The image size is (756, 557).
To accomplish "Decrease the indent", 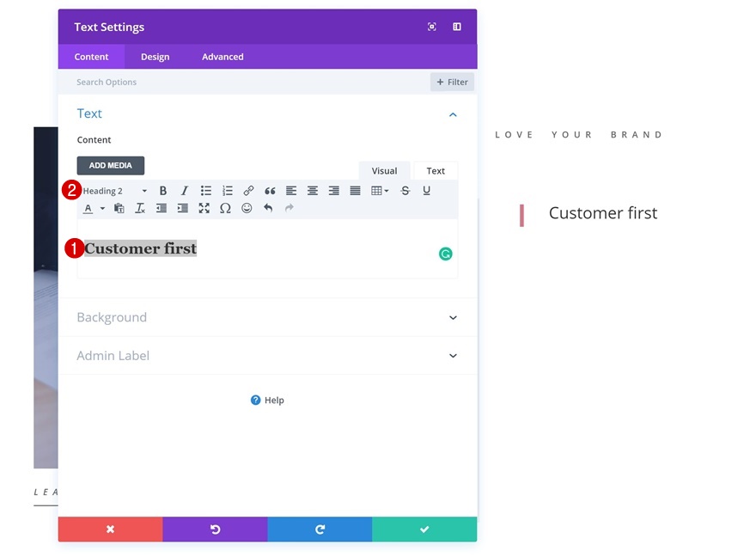I will pyautogui.click(x=161, y=208).
